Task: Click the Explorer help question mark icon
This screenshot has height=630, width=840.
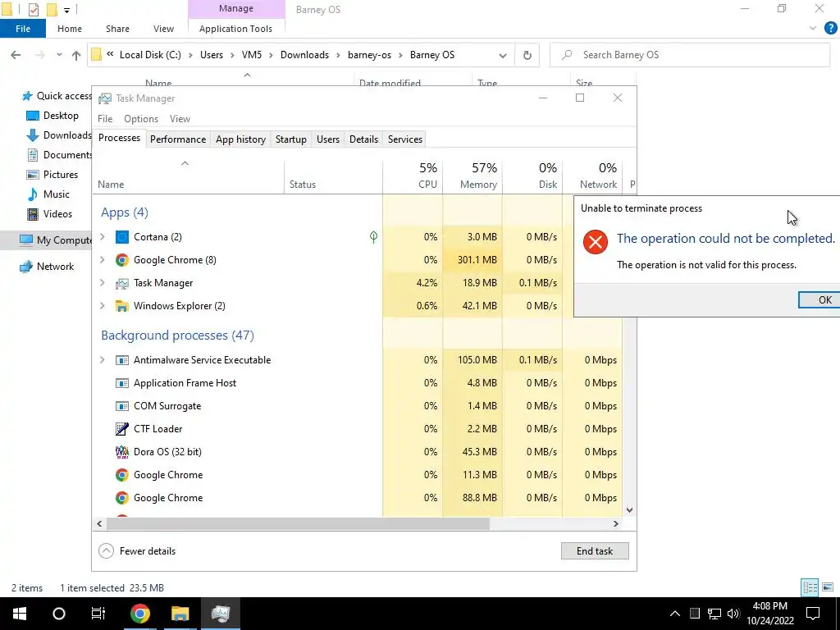Action: pyautogui.click(x=830, y=29)
